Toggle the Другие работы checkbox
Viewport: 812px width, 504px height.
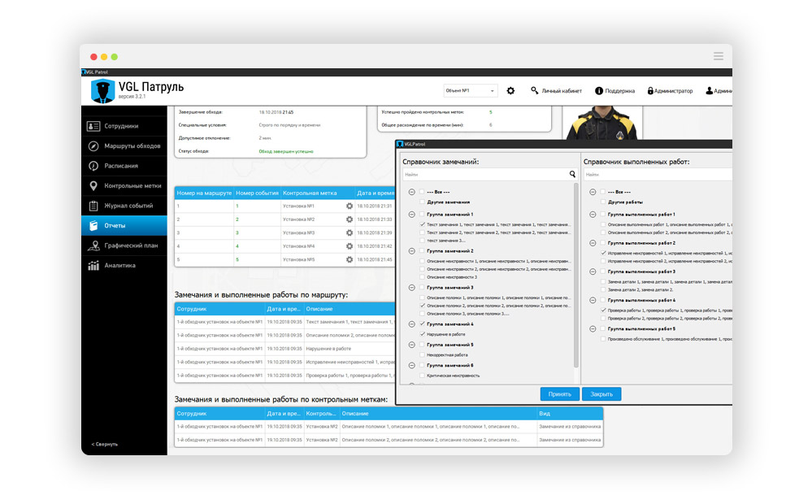point(603,202)
